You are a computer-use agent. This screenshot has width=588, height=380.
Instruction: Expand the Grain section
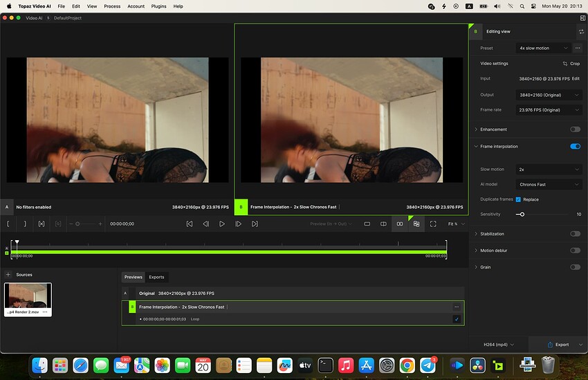click(x=476, y=267)
